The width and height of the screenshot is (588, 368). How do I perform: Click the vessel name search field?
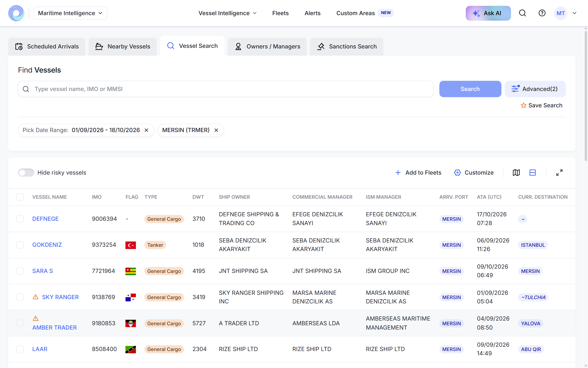click(x=225, y=89)
